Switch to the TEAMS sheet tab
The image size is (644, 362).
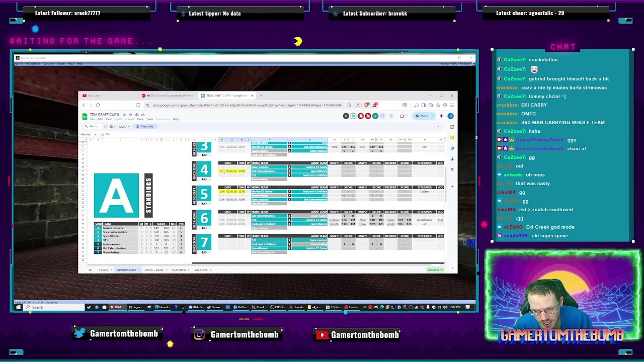click(104, 270)
